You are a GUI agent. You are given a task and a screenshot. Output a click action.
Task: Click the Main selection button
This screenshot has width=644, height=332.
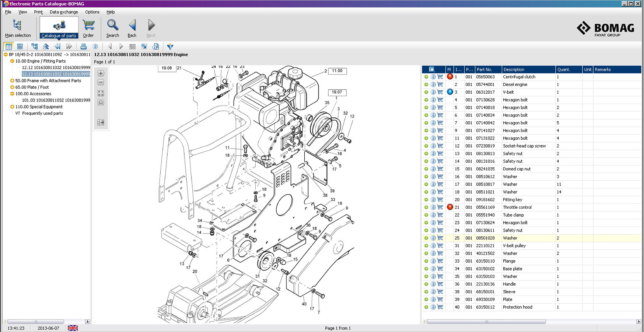(x=18, y=28)
